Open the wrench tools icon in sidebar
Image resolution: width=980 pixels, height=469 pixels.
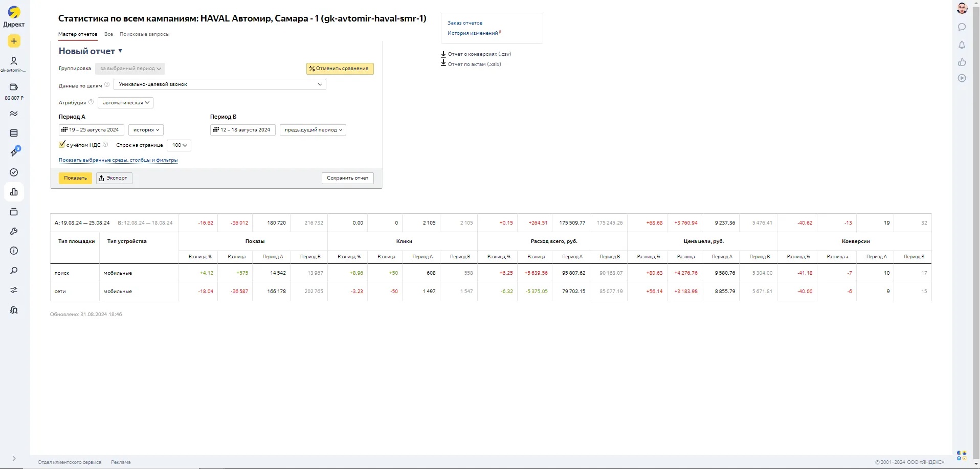(14, 231)
